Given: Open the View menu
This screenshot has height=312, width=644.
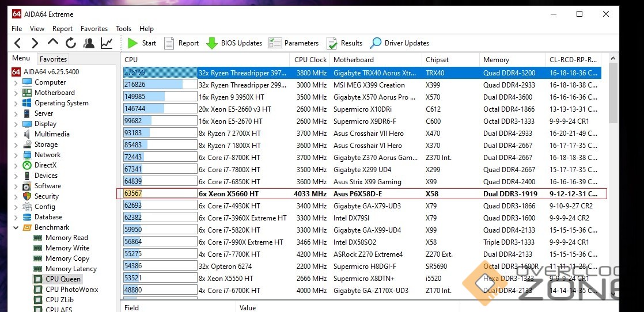Looking at the screenshot, I should (x=37, y=29).
